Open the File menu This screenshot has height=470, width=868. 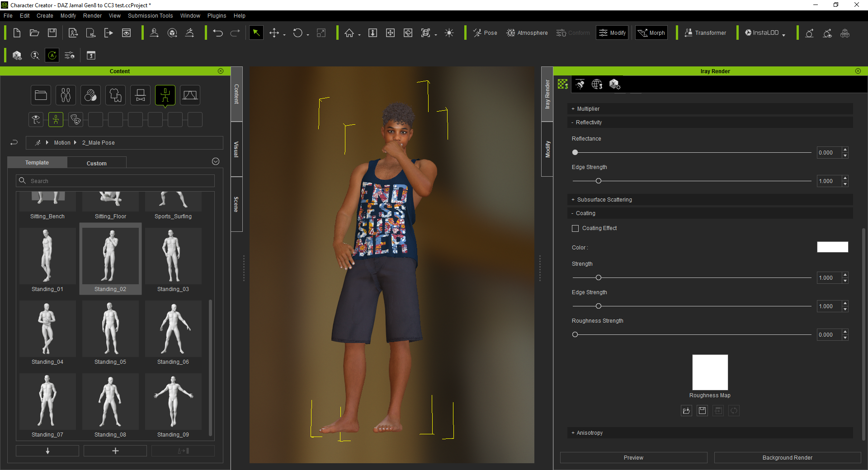(8, 15)
